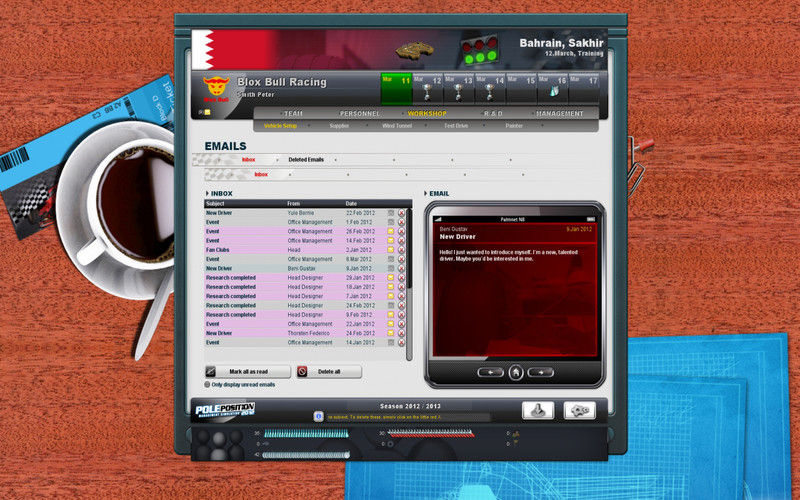
Task: Click the Mark all as read button
Action: pos(248,371)
